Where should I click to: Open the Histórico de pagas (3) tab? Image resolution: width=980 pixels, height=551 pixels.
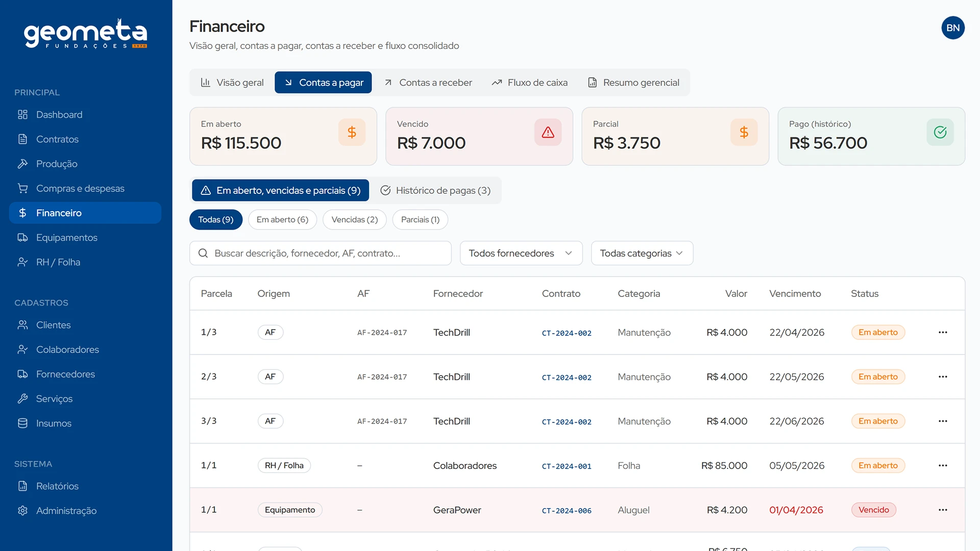[x=435, y=190]
